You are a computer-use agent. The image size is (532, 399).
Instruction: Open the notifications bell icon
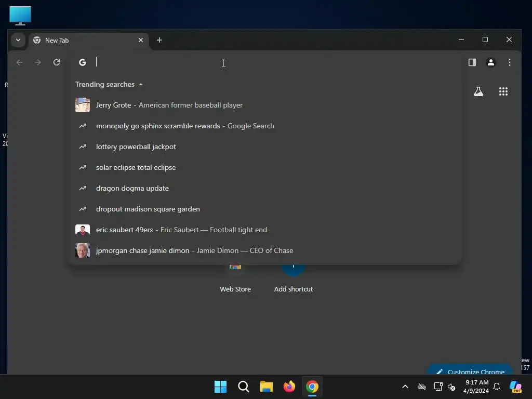point(497,387)
